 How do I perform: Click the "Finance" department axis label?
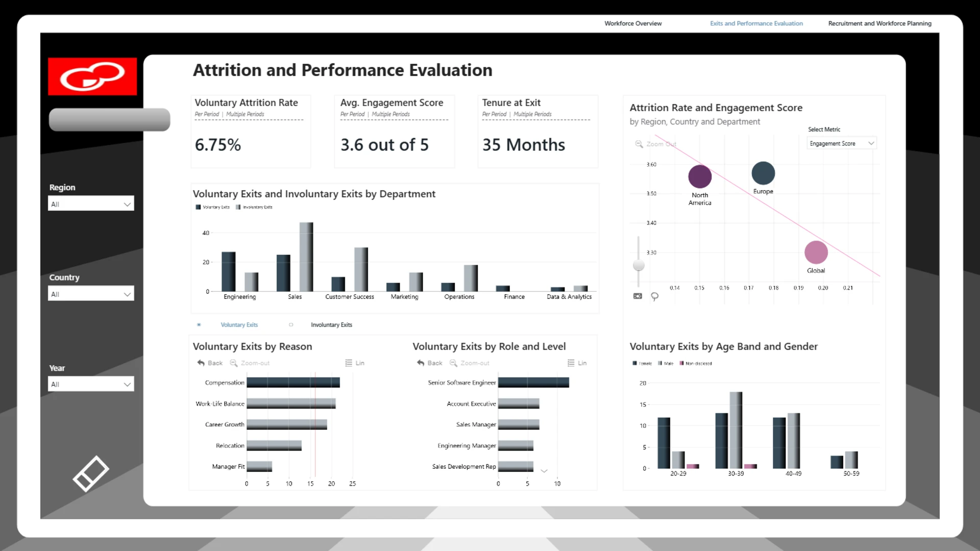(514, 297)
